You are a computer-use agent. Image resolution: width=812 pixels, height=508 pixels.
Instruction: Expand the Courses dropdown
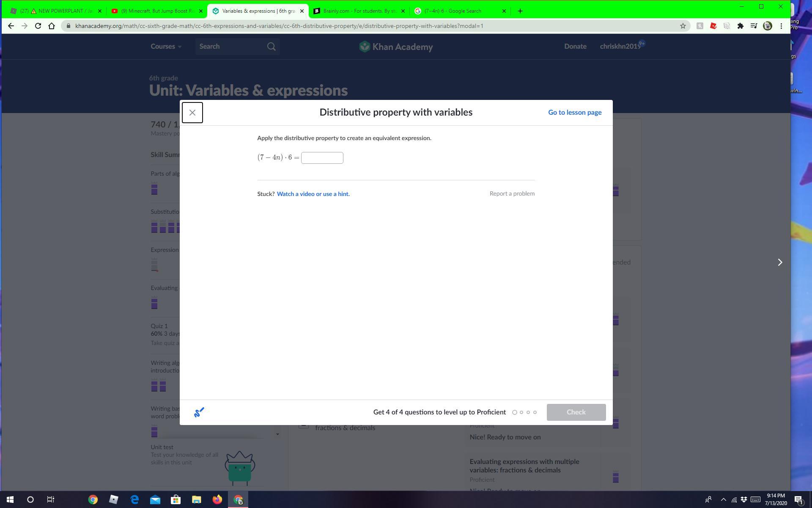click(x=166, y=47)
